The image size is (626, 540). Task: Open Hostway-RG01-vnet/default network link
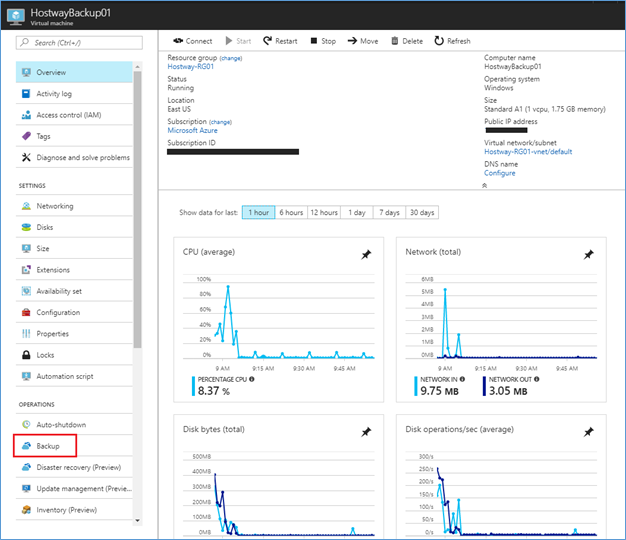[x=528, y=152]
